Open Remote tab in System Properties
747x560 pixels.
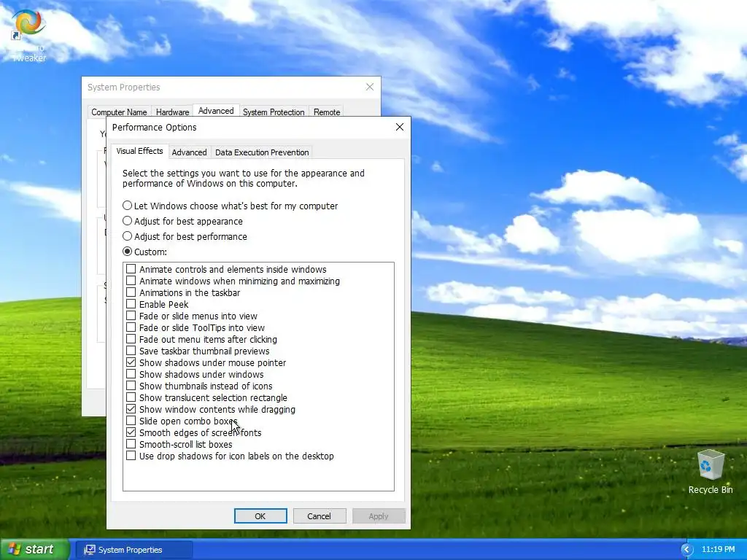tap(327, 112)
